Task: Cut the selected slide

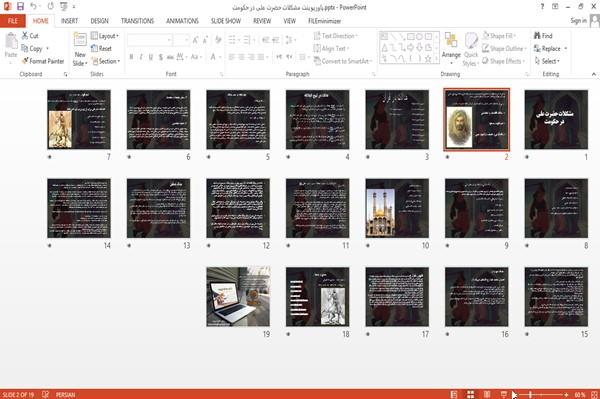Action: click(x=30, y=36)
